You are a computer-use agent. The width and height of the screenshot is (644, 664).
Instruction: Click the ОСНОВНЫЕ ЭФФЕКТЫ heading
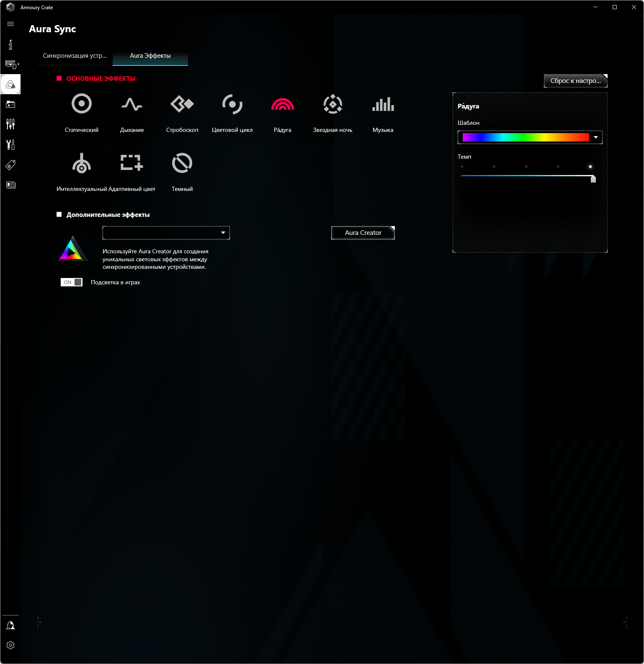pyautogui.click(x=101, y=79)
